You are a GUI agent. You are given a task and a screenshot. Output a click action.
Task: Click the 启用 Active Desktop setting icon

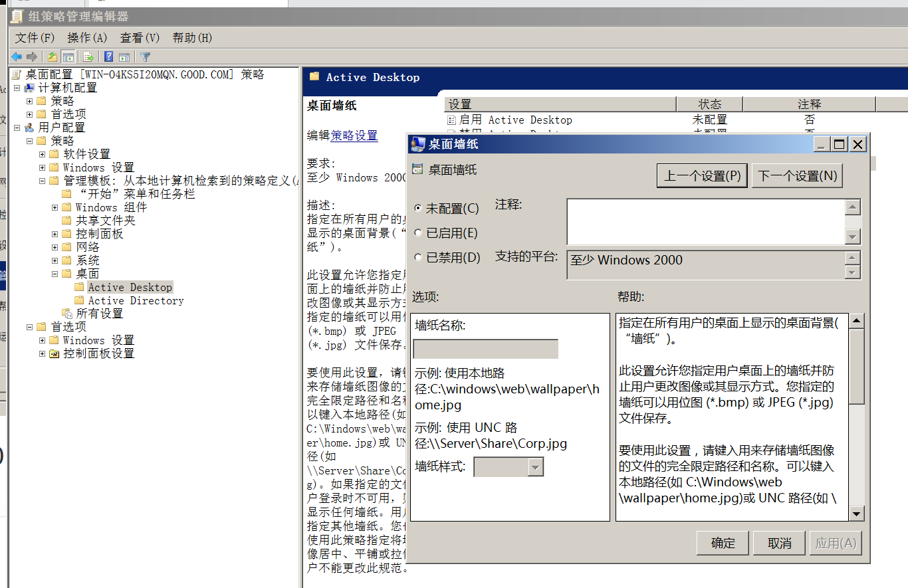pos(452,120)
